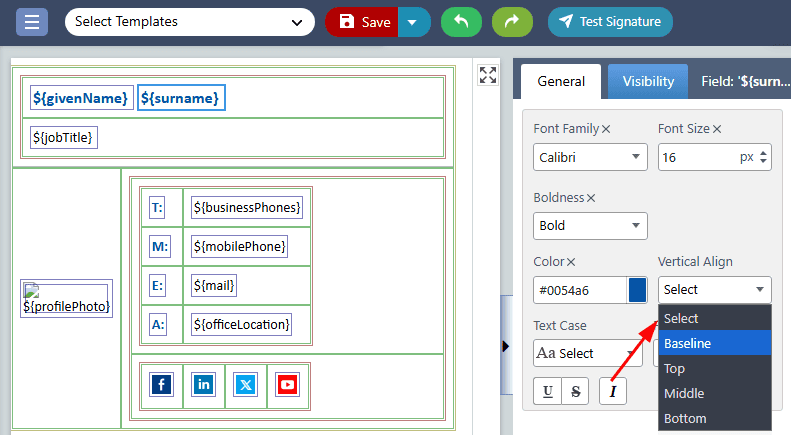This screenshot has width=791, height=435.
Task: Expand the editor to fullscreen
Action: [x=487, y=75]
